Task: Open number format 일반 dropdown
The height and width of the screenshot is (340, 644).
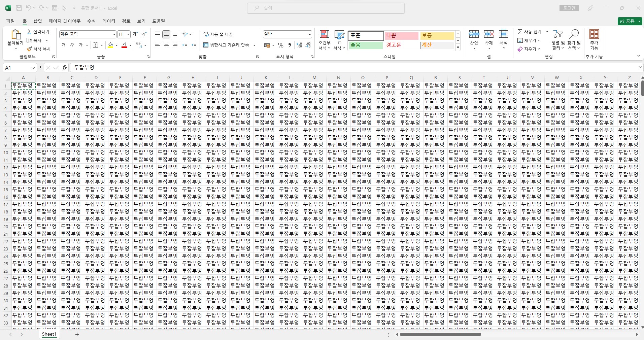Action: click(x=309, y=34)
